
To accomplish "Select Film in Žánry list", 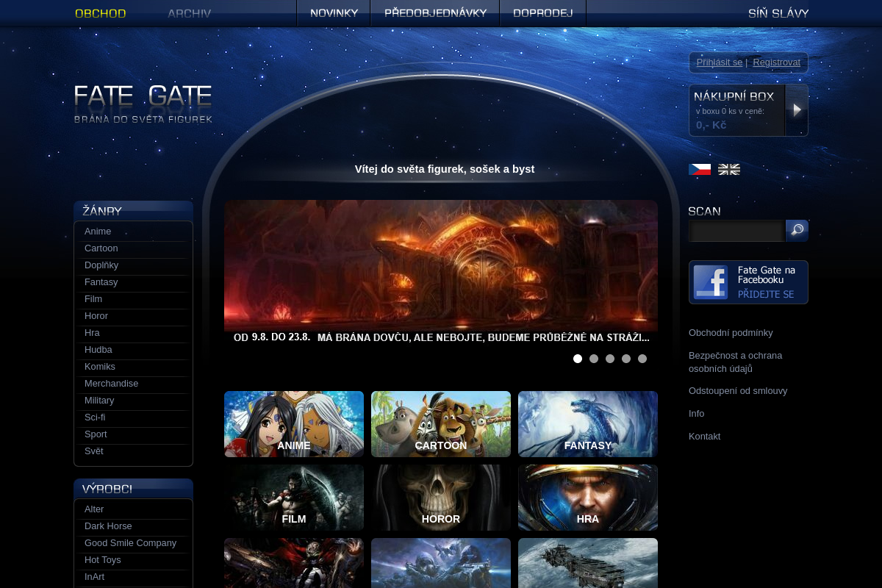I will [93, 299].
